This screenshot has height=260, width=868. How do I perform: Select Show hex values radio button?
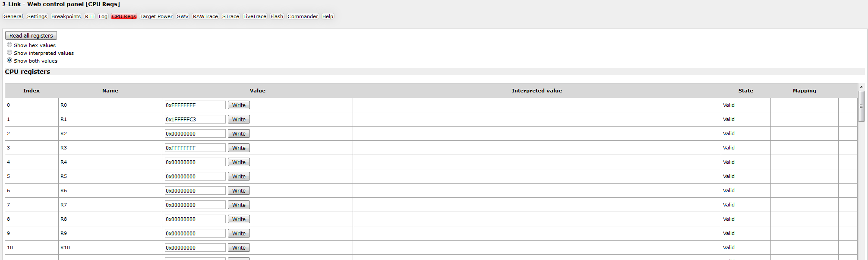pos(9,45)
